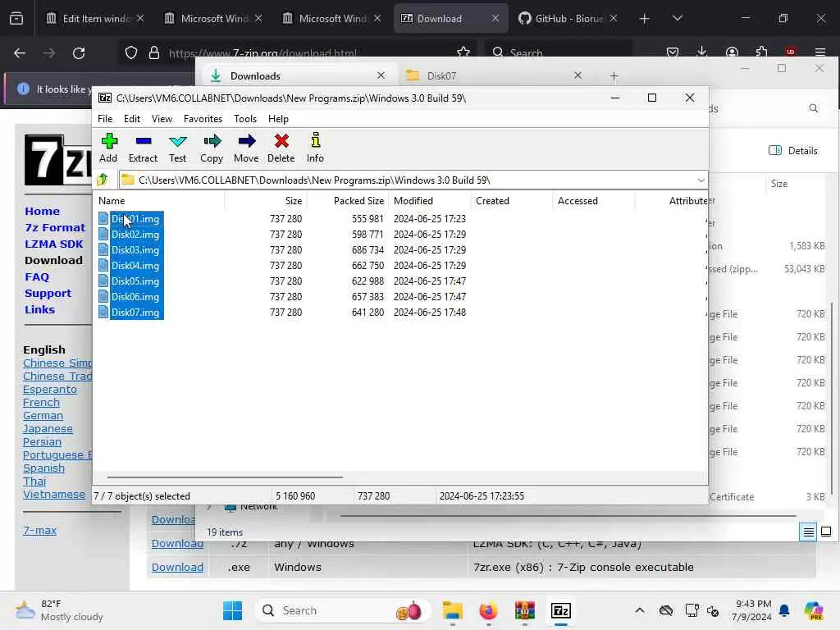
Task: Expand the 7-Zip address path dropdown
Action: pos(701,180)
